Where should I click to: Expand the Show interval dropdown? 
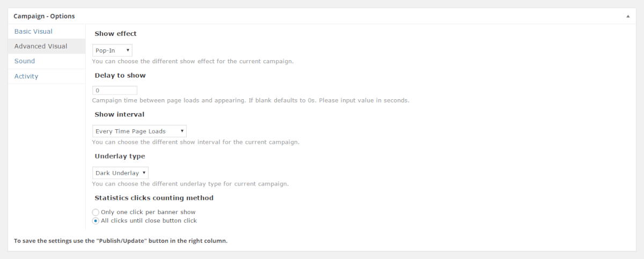(x=139, y=131)
